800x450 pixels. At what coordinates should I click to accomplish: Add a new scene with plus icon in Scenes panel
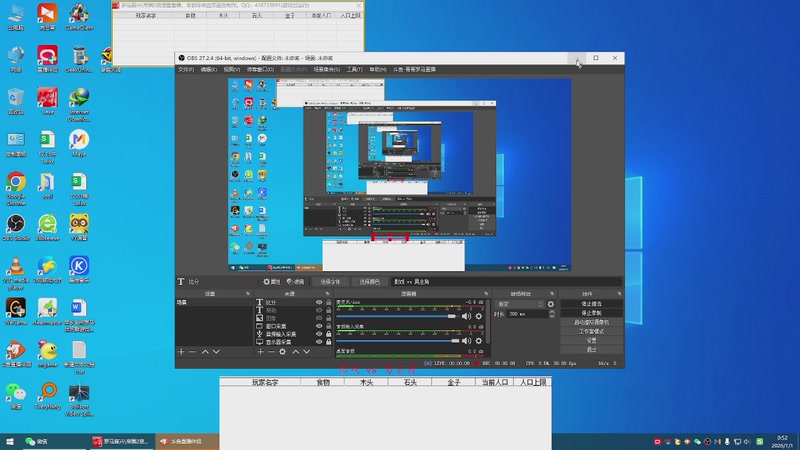181,352
